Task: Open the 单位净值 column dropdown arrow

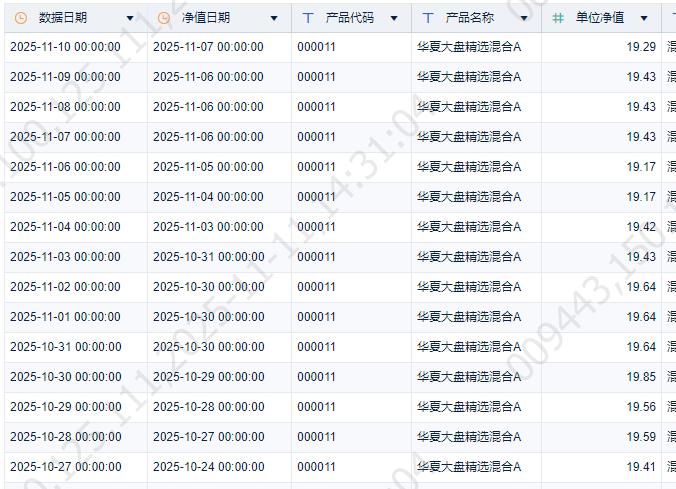Action: point(644,18)
